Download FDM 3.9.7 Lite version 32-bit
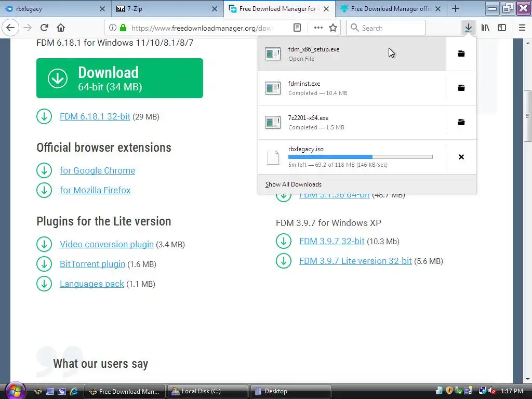 point(355,261)
